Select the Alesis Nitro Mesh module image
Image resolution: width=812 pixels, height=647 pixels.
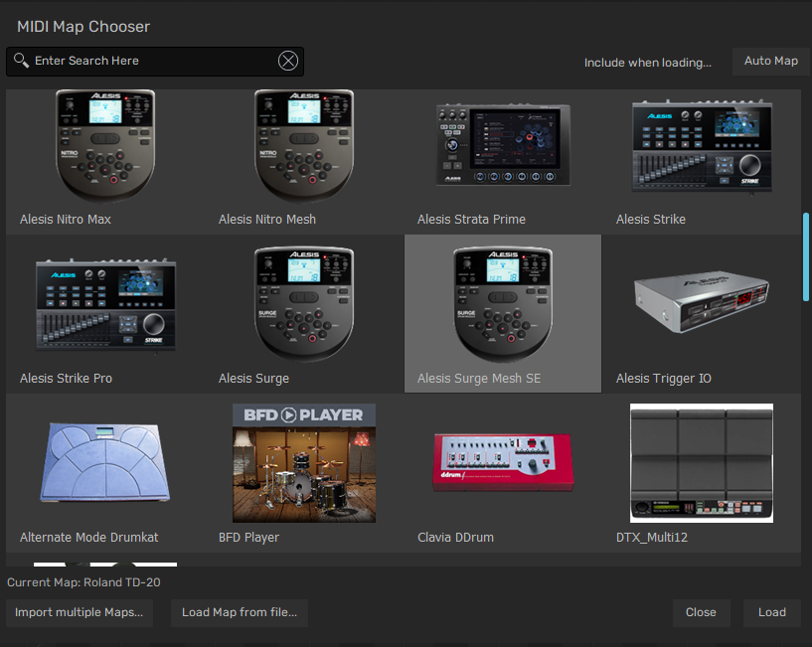point(304,145)
